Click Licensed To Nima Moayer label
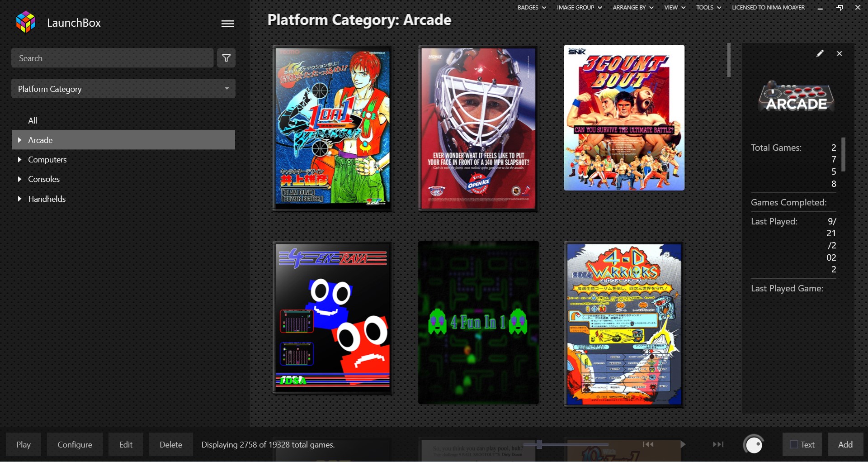The height and width of the screenshot is (462, 868). click(768, 7)
